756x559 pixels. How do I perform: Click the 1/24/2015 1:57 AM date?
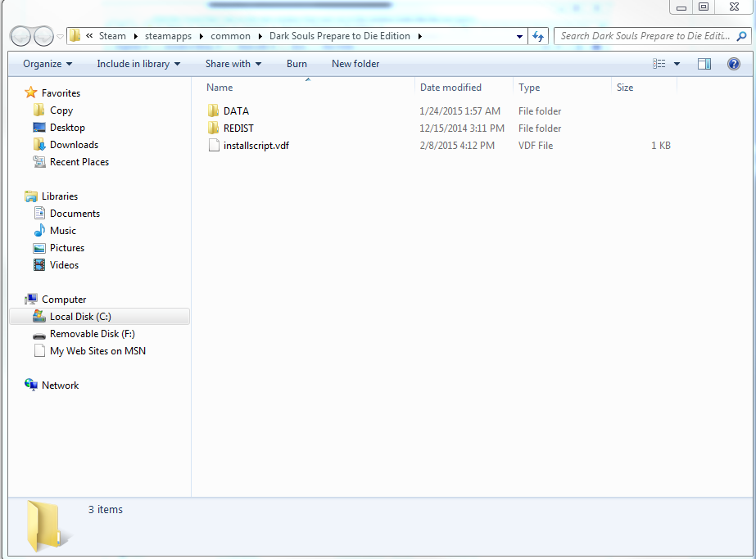click(460, 110)
